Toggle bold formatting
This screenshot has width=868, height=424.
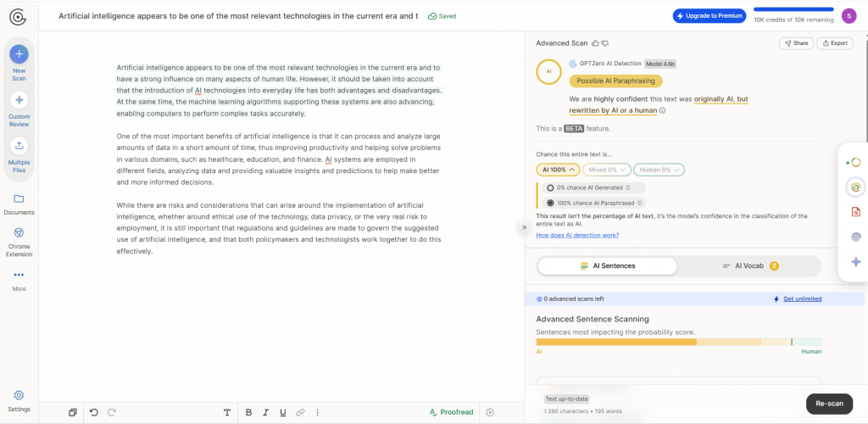coord(248,412)
